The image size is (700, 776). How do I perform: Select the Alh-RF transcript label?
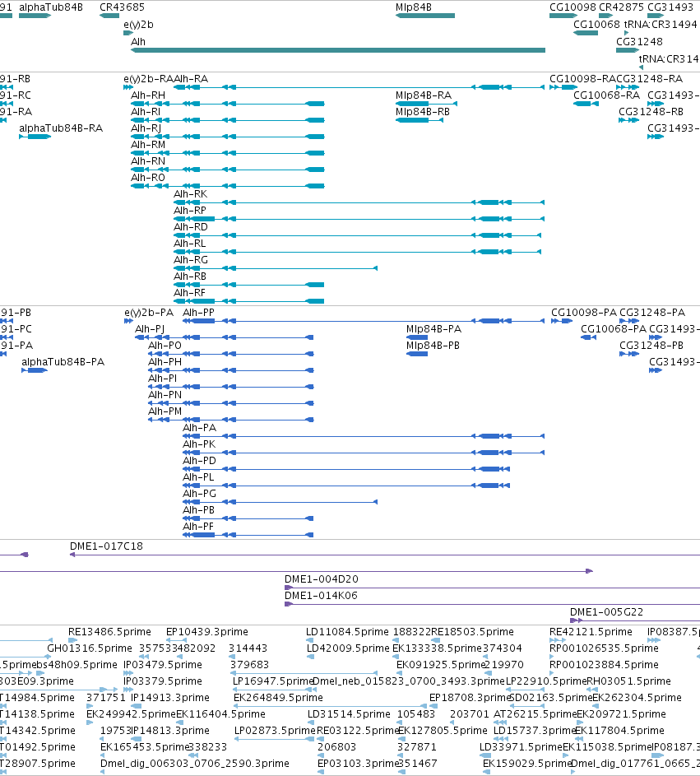point(189,293)
